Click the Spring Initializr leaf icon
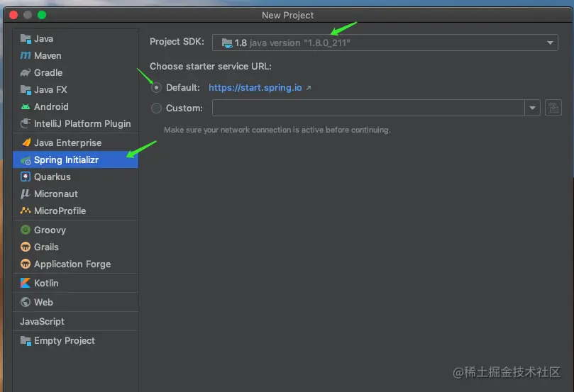This screenshot has width=574, height=392. pos(26,160)
